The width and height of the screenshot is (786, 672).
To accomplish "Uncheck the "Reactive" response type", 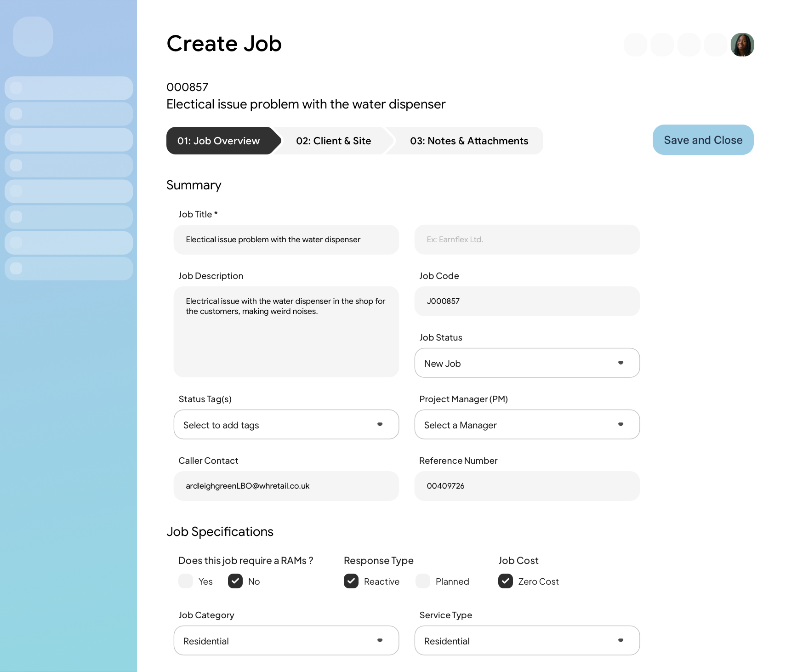I will pyautogui.click(x=351, y=581).
